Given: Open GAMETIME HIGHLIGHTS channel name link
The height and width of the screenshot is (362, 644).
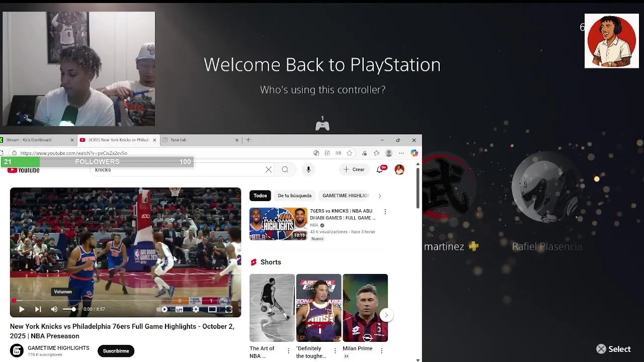Looking at the screenshot, I should point(58,348).
